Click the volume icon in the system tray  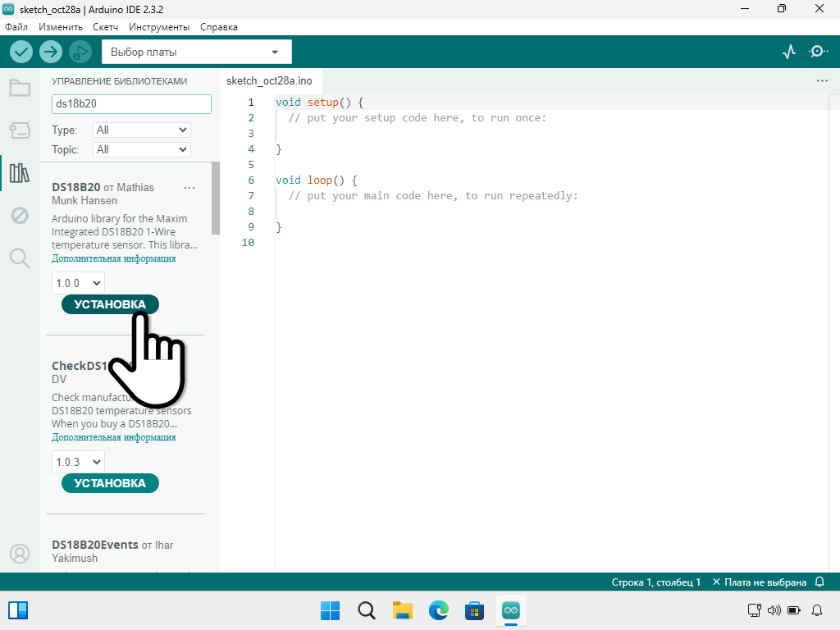774,610
